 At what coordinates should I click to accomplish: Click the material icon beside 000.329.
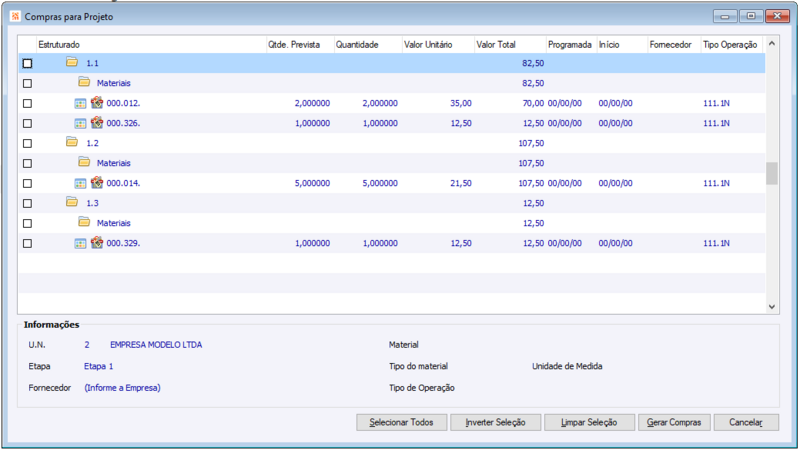click(97, 243)
